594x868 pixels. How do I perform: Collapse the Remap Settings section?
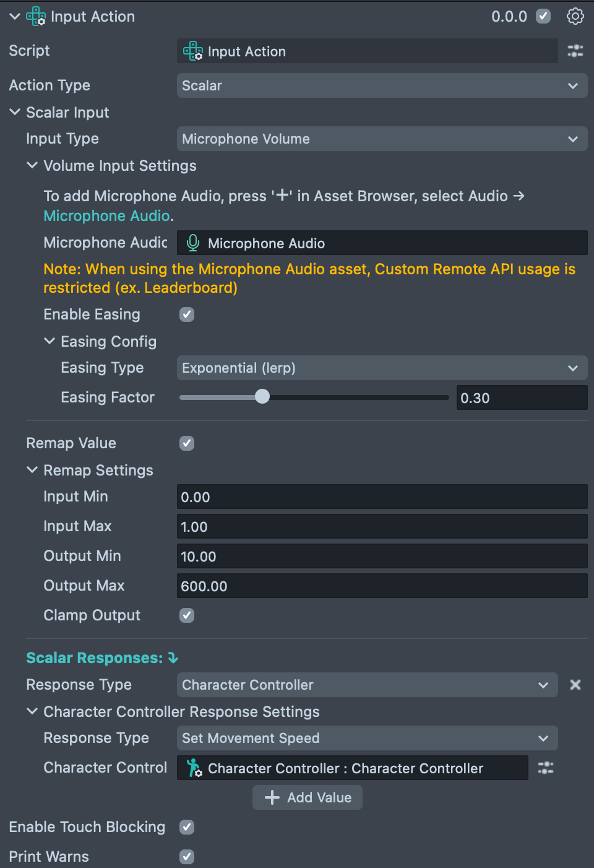[32, 470]
